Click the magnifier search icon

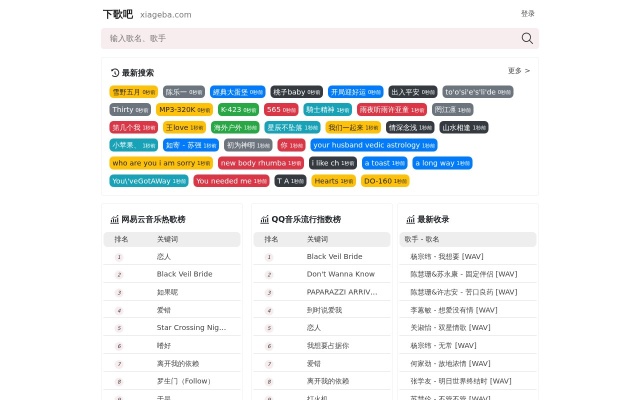pyautogui.click(x=527, y=38)
